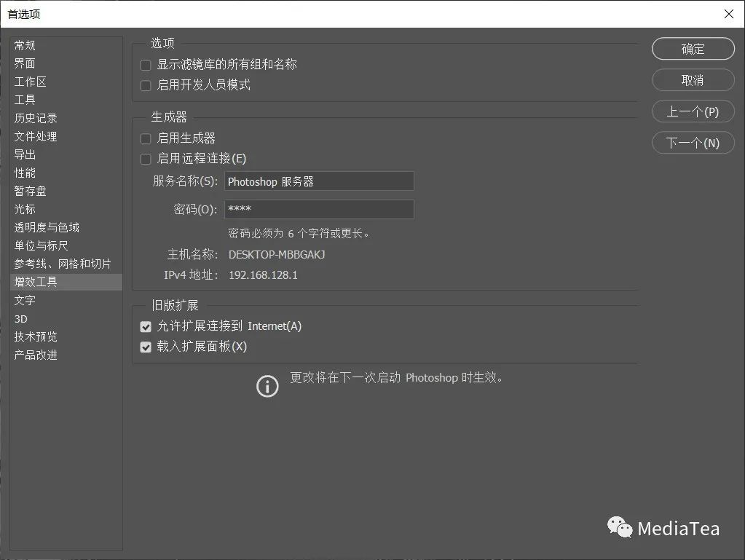Switch to 文字 preferences
Viewport: 745px width, 560px height.
click(x=66, y=300)
